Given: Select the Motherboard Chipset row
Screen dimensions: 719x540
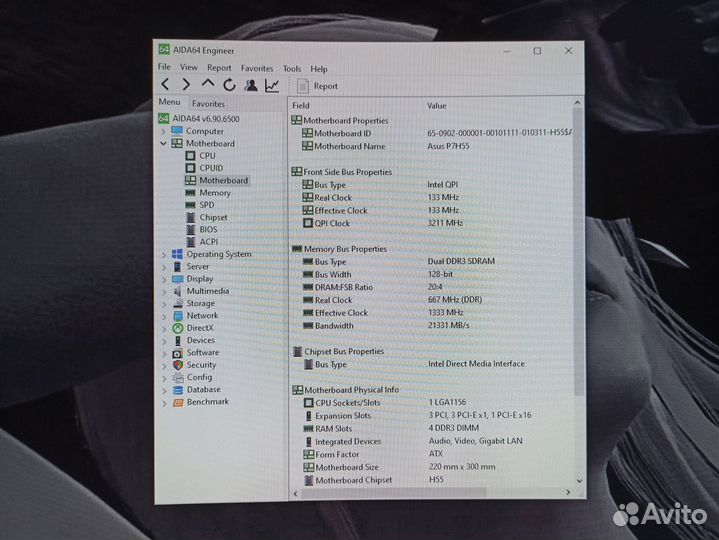Looking at the screenshot, I should [431, 480].
